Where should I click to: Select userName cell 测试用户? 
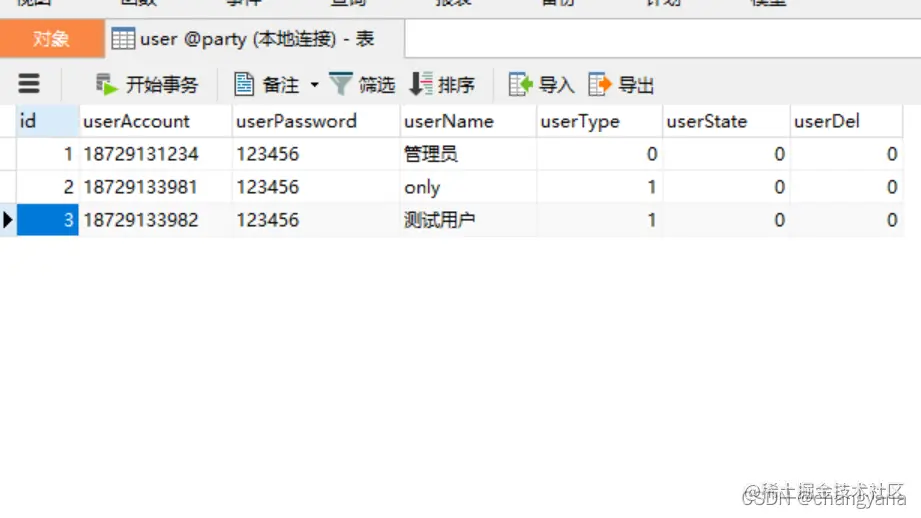pos(468,220)
